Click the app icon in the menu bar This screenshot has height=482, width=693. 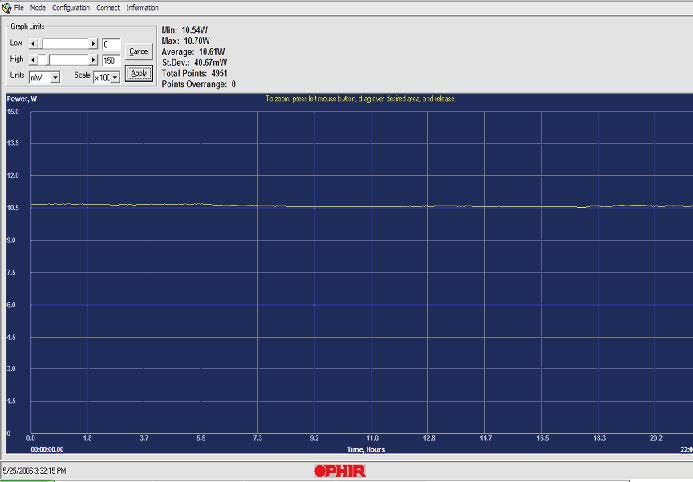click(6, 7)
